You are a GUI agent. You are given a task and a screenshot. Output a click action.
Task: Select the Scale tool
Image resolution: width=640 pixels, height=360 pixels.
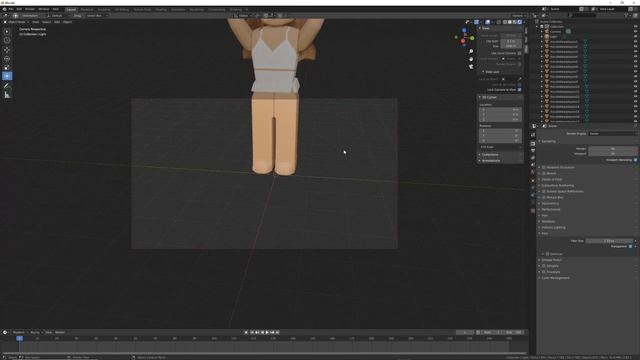tap(7, 67)
